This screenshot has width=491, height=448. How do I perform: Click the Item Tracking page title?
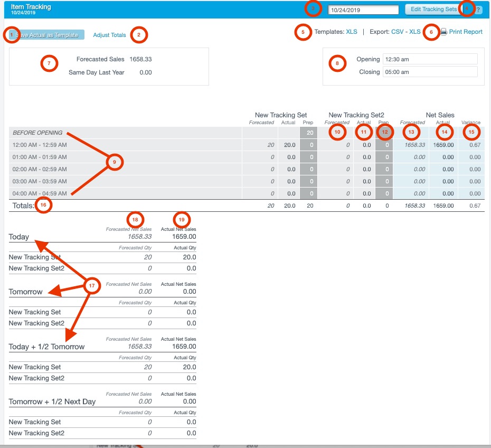click(x=31, y=6)
